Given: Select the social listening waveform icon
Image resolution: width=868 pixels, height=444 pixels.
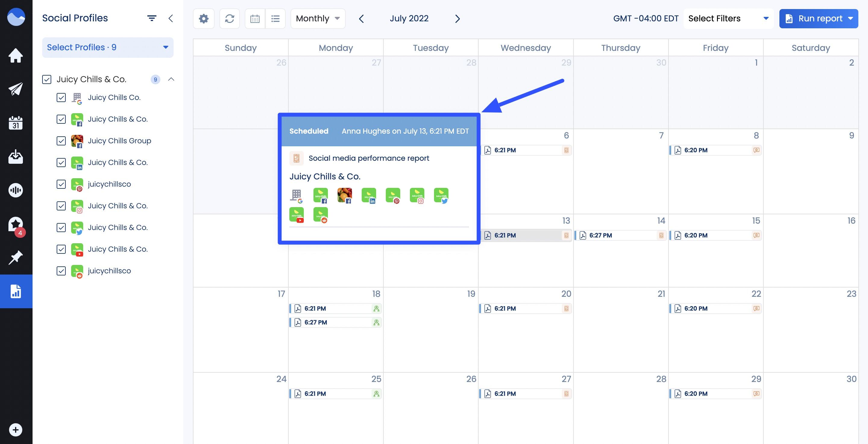Looking at the screenshot, I should pyautogui.click(x=16, y=190).
